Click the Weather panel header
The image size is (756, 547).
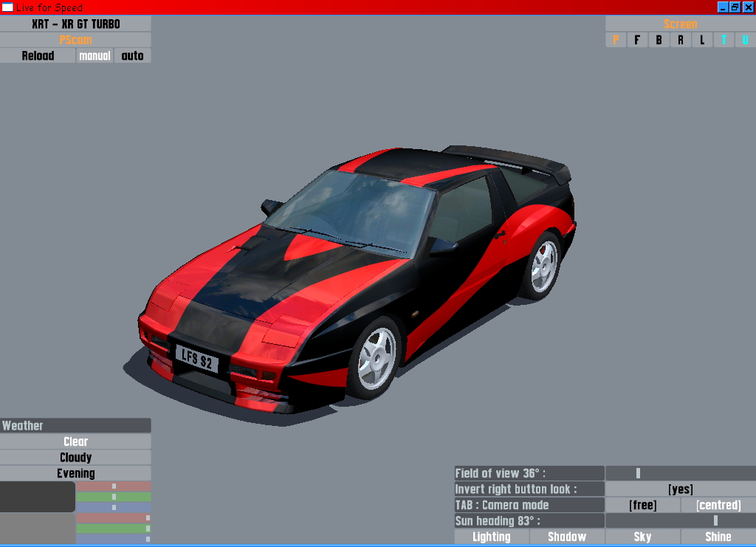[x=76, y=425]
